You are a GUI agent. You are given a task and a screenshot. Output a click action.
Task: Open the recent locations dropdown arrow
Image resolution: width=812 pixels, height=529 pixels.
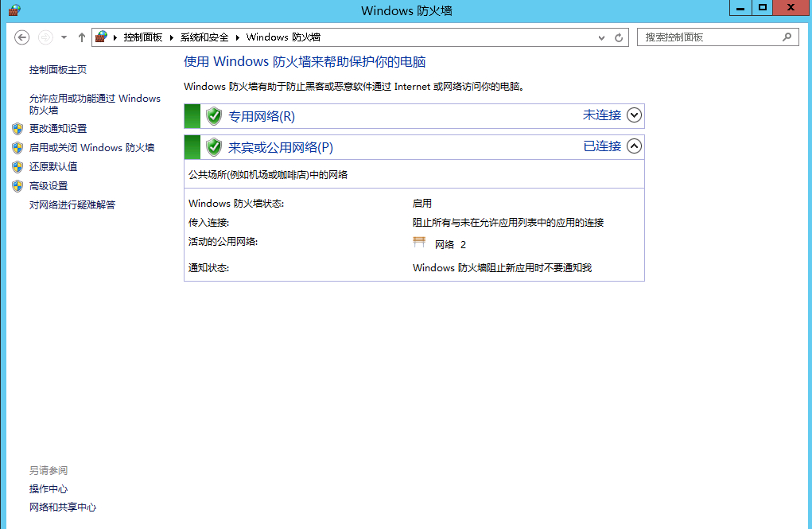64,37
